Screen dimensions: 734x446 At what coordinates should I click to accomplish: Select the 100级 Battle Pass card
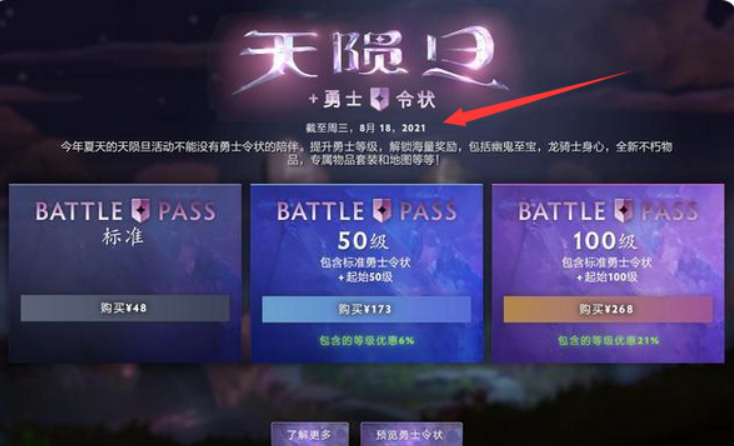608,273
